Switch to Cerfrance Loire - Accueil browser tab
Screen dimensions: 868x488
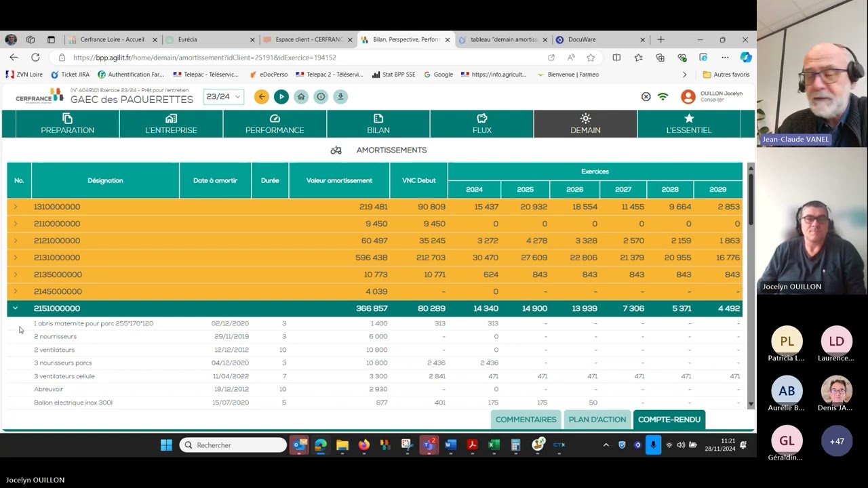[113, 40]
